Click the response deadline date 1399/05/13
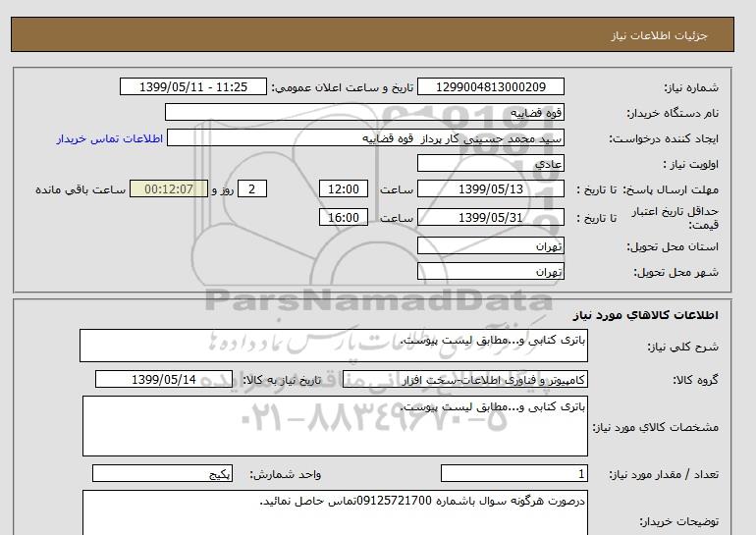Image resolution: width=756 pixels, height=535 pixels. 490,188
